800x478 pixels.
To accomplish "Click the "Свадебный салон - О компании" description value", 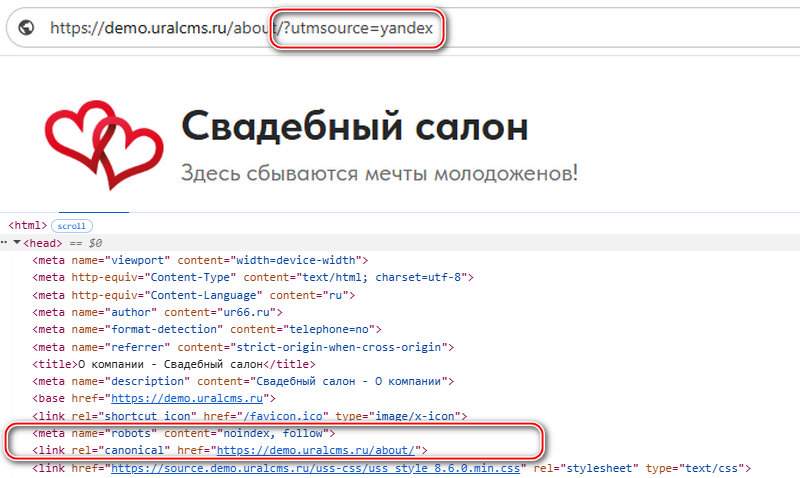I will [348, 381].
